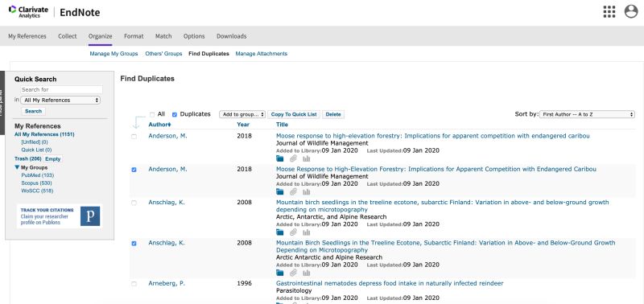Image resolution: width=644 pixels, height=304 pixels.
Task: Uncheck the second Anschlag, K. duplicate checkbox
Action: (x=134, y=244)
